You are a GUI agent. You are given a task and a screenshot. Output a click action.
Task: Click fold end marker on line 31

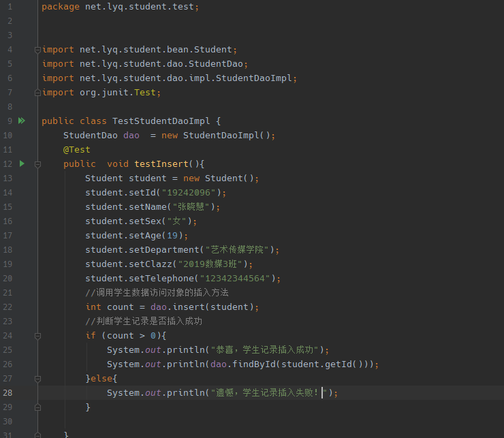pos(37,435)
